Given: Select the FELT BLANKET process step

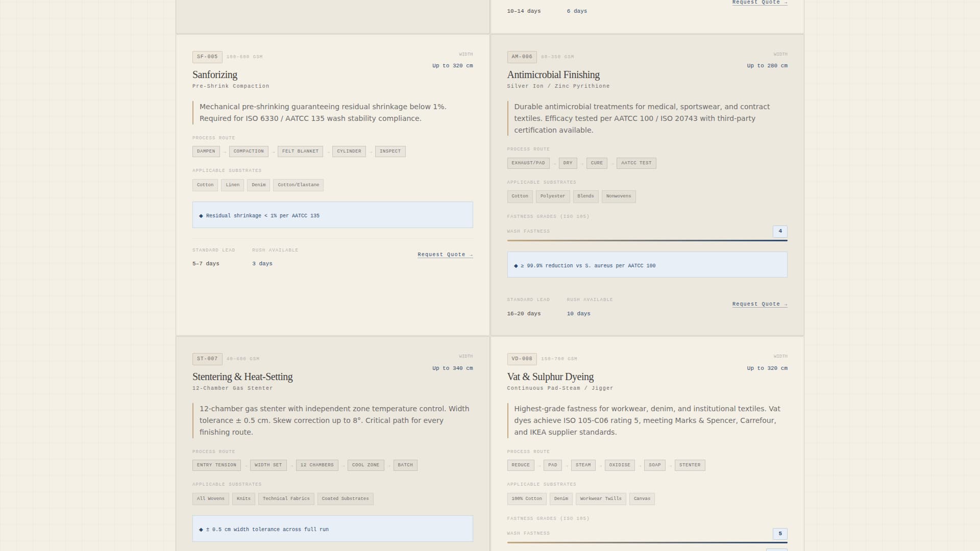Looking at the screenshot, I should pyautogui.click(x=300, y=152).
